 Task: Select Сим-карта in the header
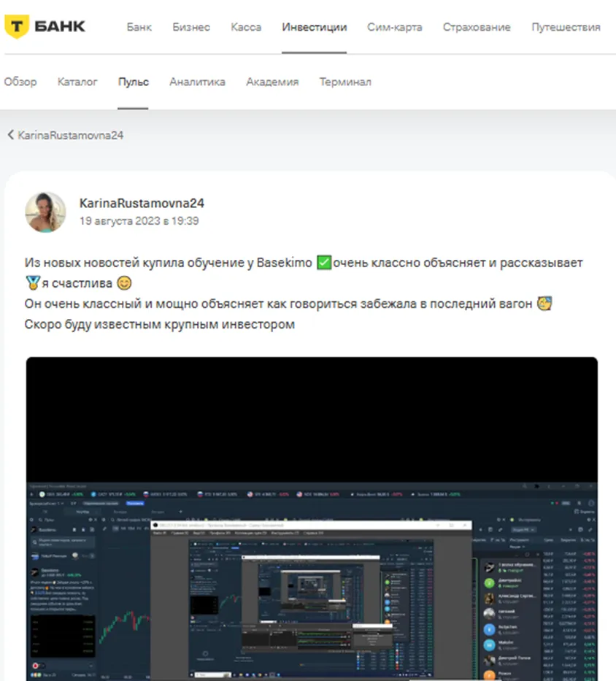click(x=394, y=27)
